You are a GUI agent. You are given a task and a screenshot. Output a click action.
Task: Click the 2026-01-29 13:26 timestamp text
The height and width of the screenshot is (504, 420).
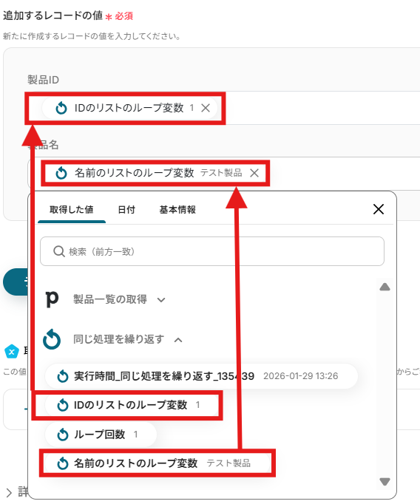pyautogui.click(x=301, y=376)
